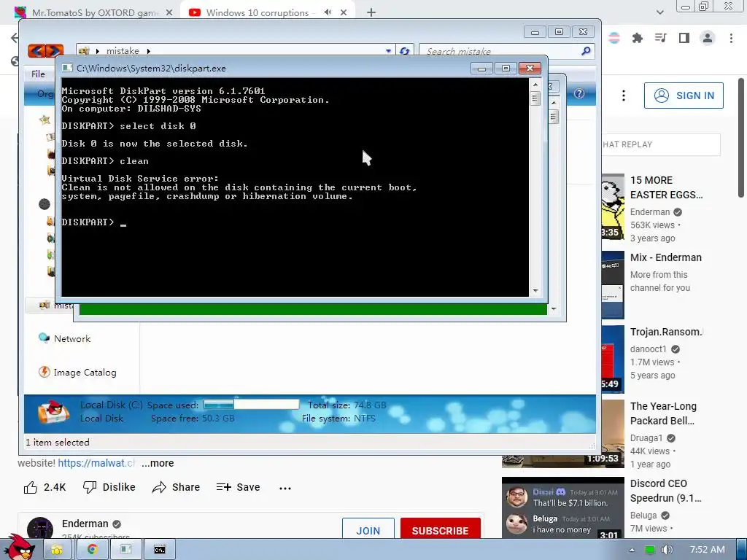747x560 pixels.
Task: Click the green progress bar behind diskpart
Action: click(x=313, y=309)
